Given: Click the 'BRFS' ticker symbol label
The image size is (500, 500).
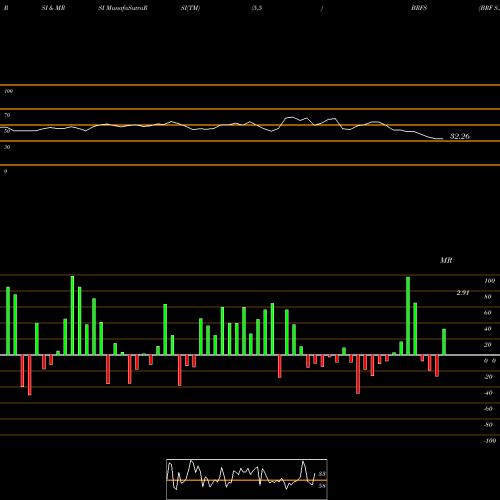Looking at the screenshot, I should [419, 8].
